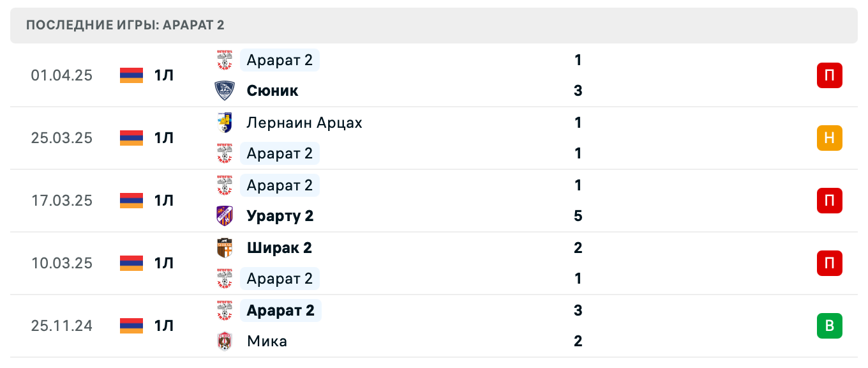868x368 pixels.
Task: Open the Арарат 2 team page from the first row
Action: 280,59
